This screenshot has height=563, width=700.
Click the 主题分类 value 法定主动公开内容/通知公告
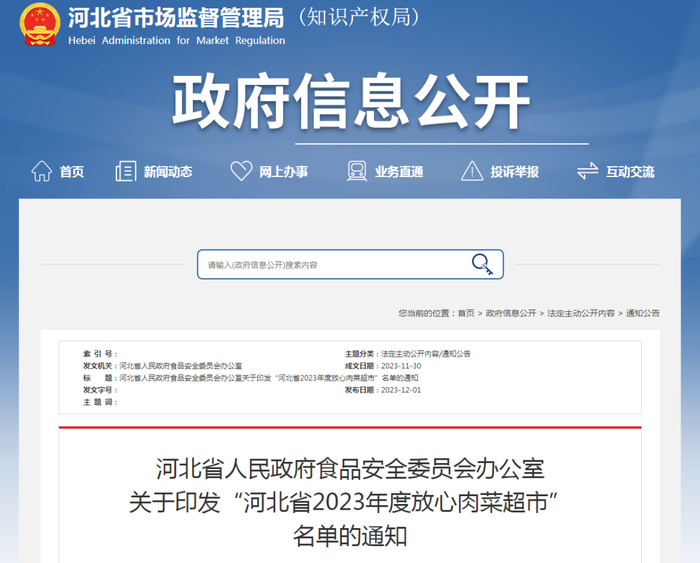coord(425,354)
